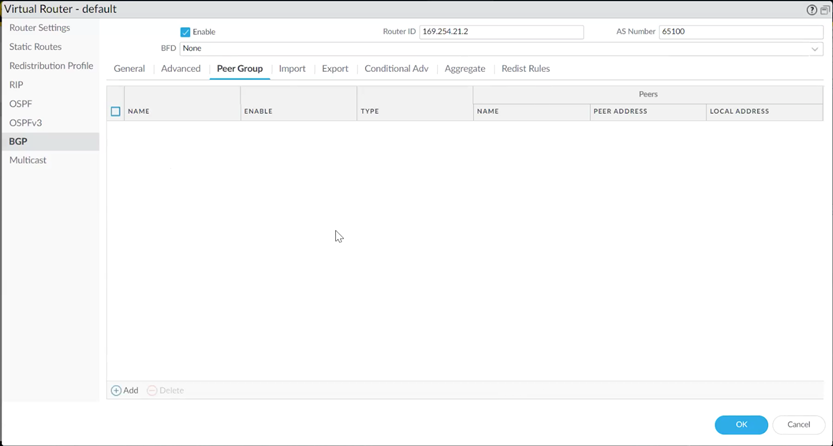Click the Router ID input field
The width and height of the screenshot is (833, 446).
(x=500, y=32)
